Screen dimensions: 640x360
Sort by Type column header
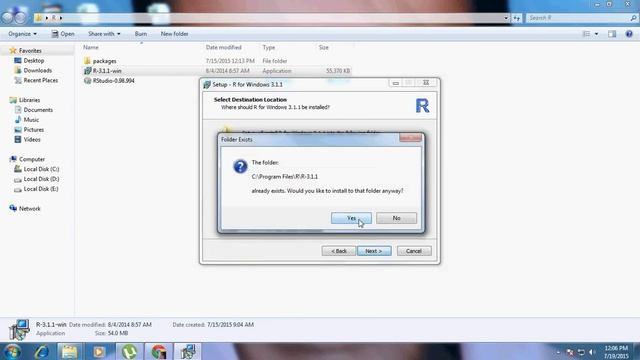click(269, 47)
